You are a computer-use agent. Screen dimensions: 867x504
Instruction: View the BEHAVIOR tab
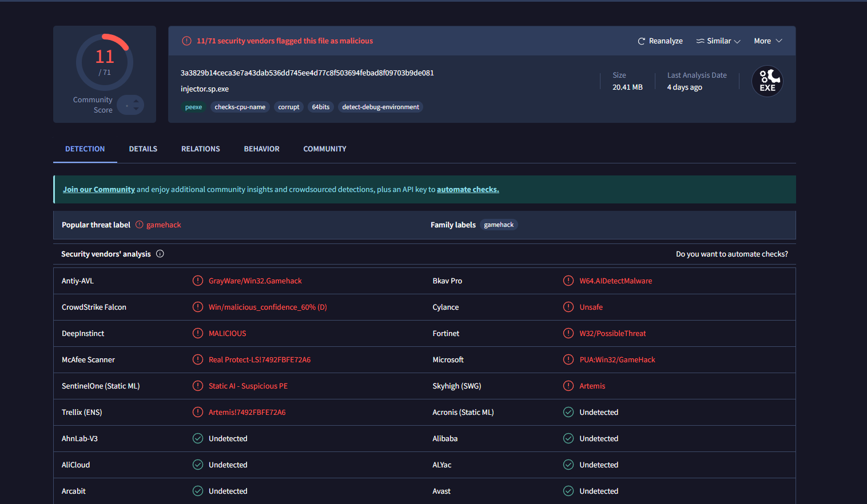[262, 149]
